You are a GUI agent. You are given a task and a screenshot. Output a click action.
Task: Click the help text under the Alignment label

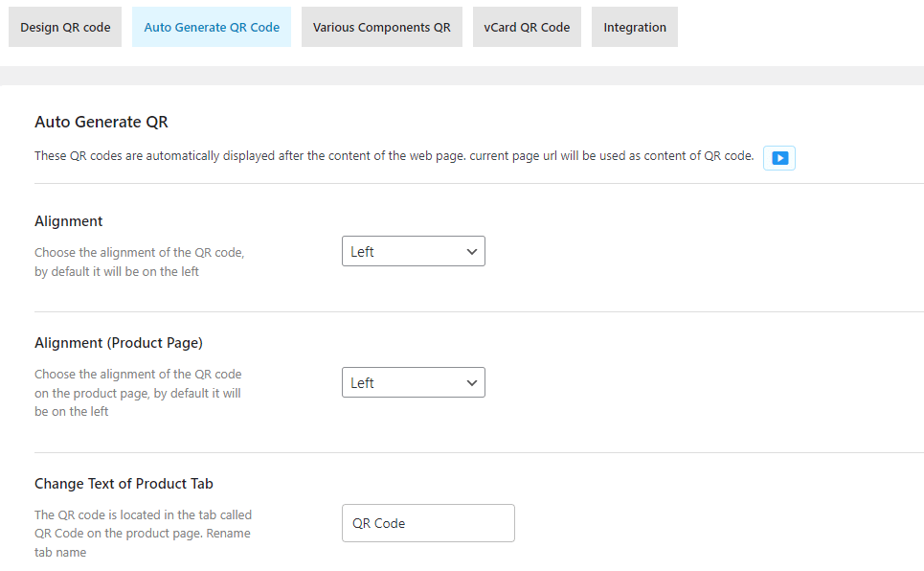tap(139, 262)
